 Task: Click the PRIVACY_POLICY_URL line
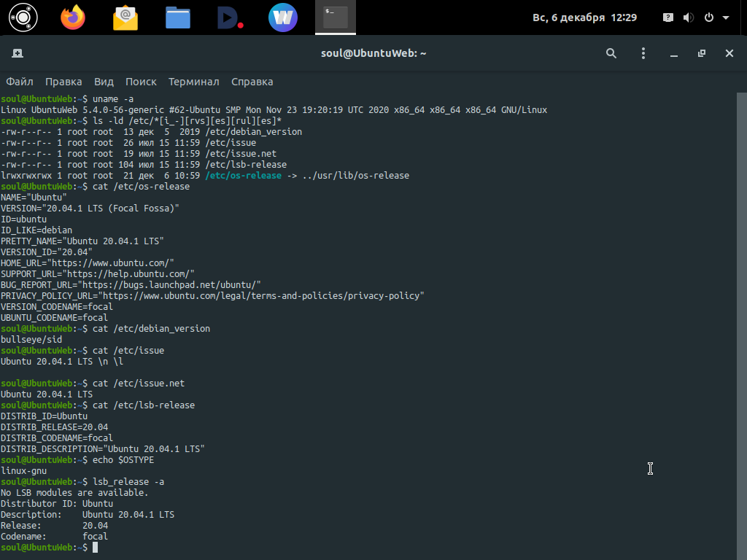pyautogui.click(x=212, y=296)
